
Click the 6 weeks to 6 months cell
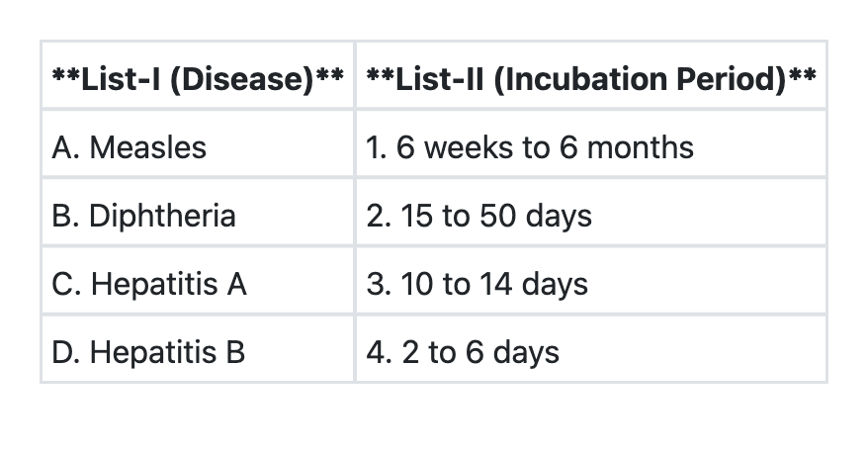point(590,147)
